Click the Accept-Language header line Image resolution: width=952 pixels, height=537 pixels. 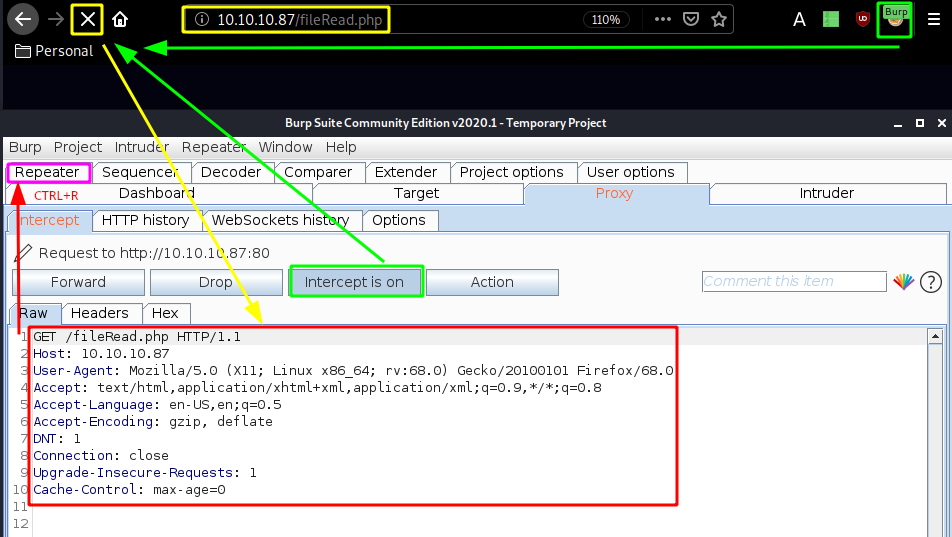pos(157,405)
